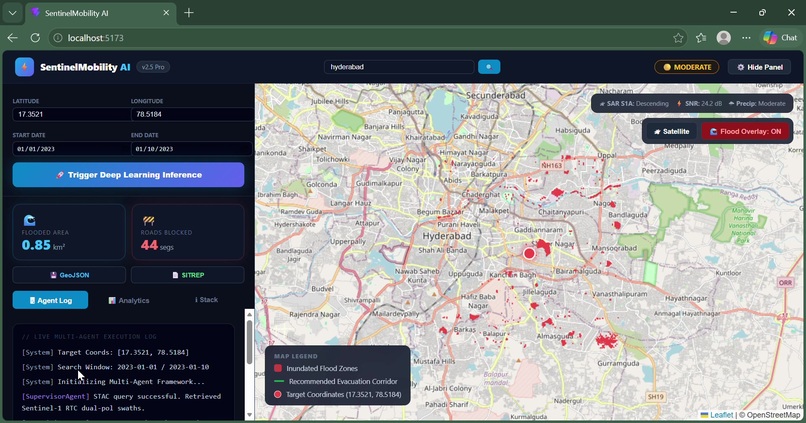This screenshot has height=423, width=806.
Task: Click the 0.85 km² flooded area value
Action: coord(43,245)
